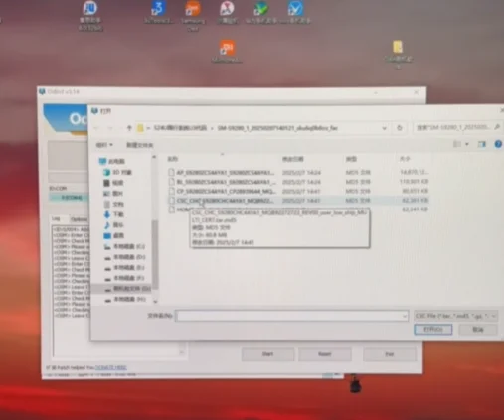Switch to the Log tab in Odin3

coord(56,218)
